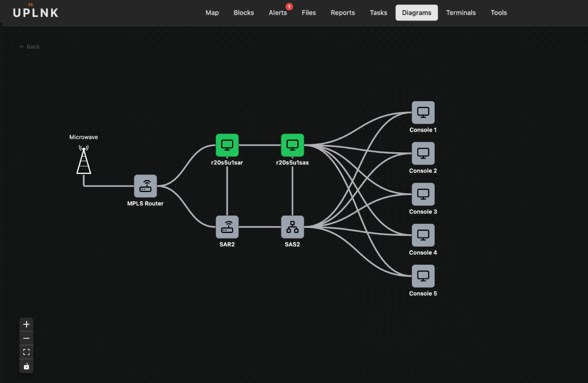Go back using the Back link
Screen dimensions: 588x383
click(30, 47)
